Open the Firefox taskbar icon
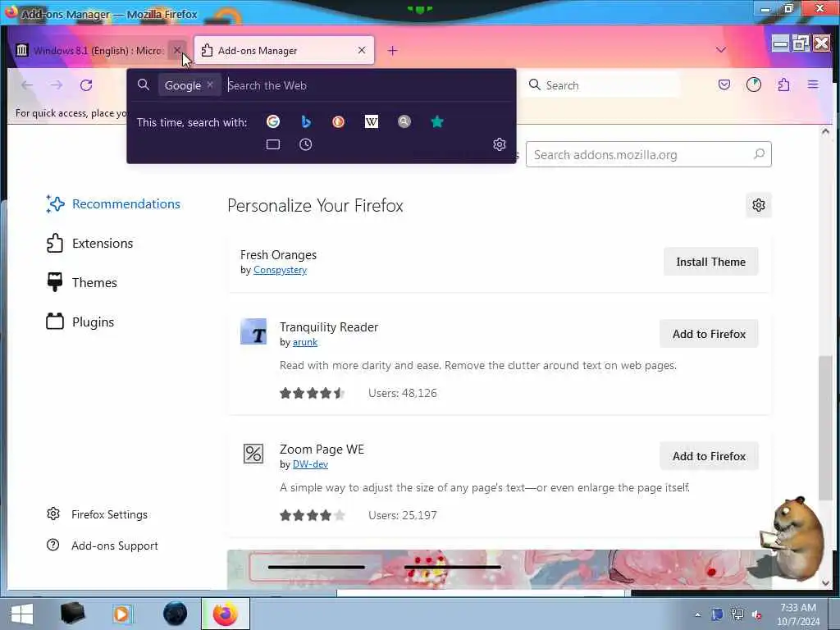 [x=226, y=614]
